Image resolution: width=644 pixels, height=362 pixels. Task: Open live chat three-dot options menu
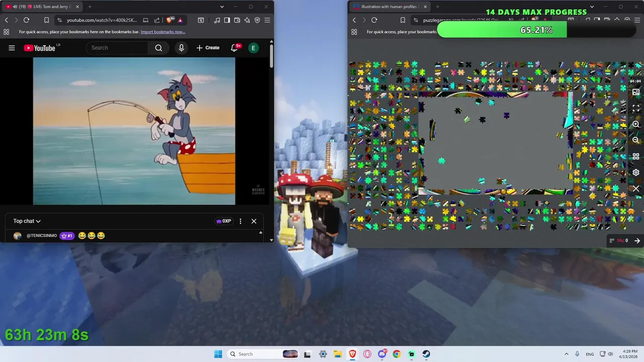point(240,221)
